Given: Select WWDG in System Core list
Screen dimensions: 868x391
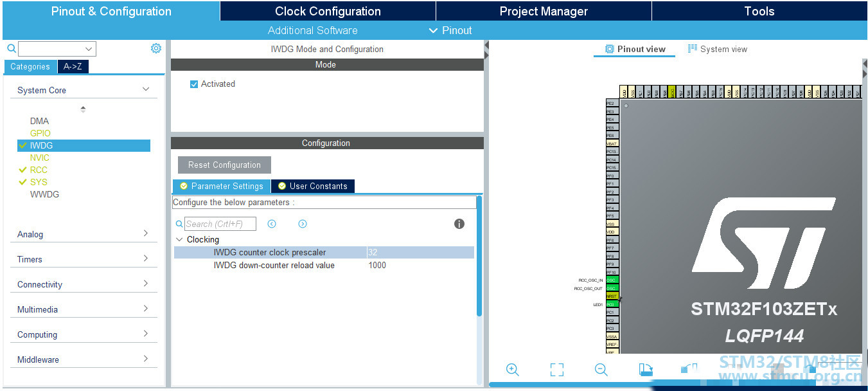Looking at the screenshot, I should tap(44, 194).
